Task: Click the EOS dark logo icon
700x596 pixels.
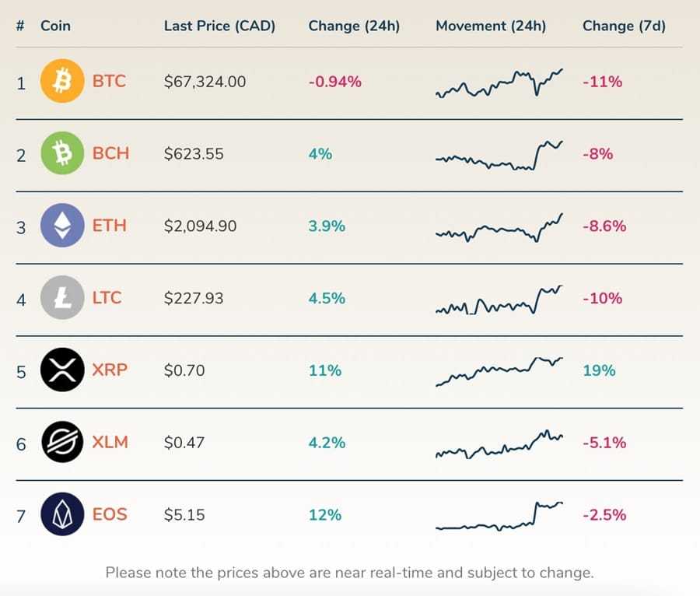Action: tap(61, 514)
